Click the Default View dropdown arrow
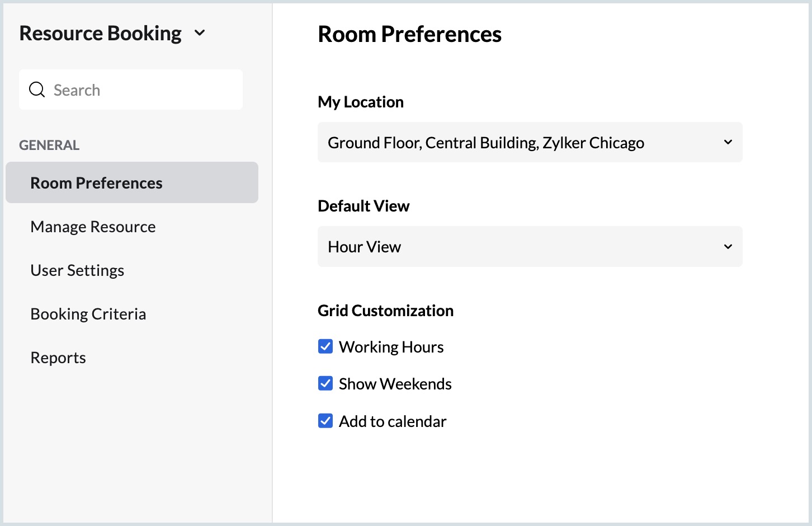Image resolution: width=812 pixels, height=526 pixels. pos(728,247)
